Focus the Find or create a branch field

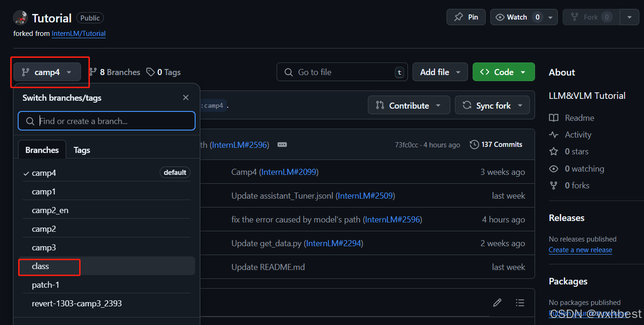107,121
